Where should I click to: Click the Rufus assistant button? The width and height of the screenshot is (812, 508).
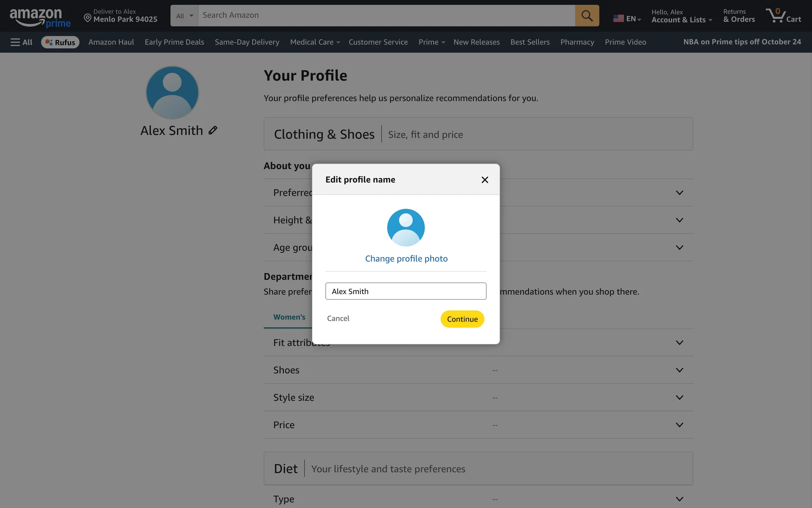pyautogui.click(x=60, y=42)
